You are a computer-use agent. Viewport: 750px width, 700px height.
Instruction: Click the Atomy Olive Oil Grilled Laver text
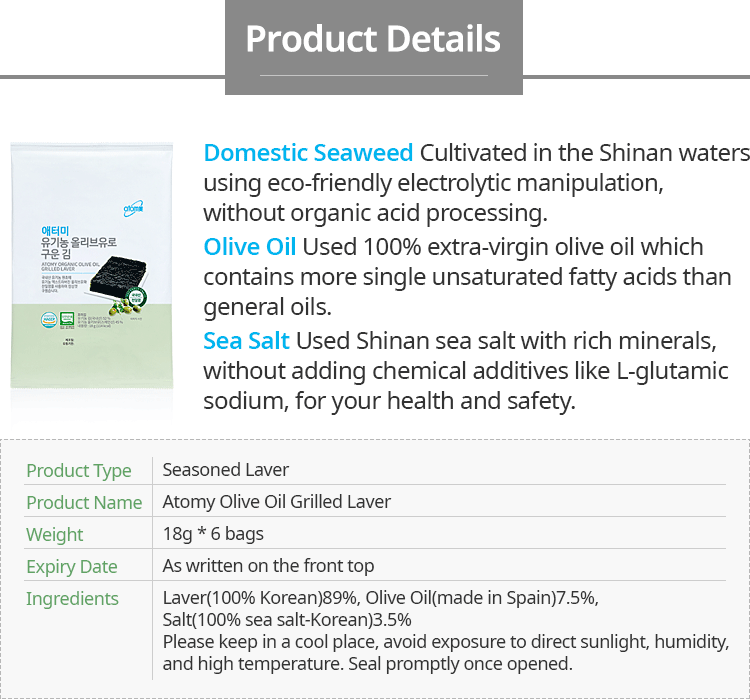pyautogui.click(x=277, y=502)
